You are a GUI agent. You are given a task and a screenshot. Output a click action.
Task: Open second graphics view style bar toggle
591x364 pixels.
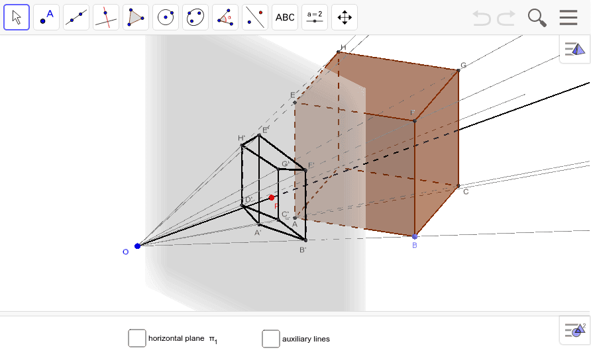(x=575, y=330)
